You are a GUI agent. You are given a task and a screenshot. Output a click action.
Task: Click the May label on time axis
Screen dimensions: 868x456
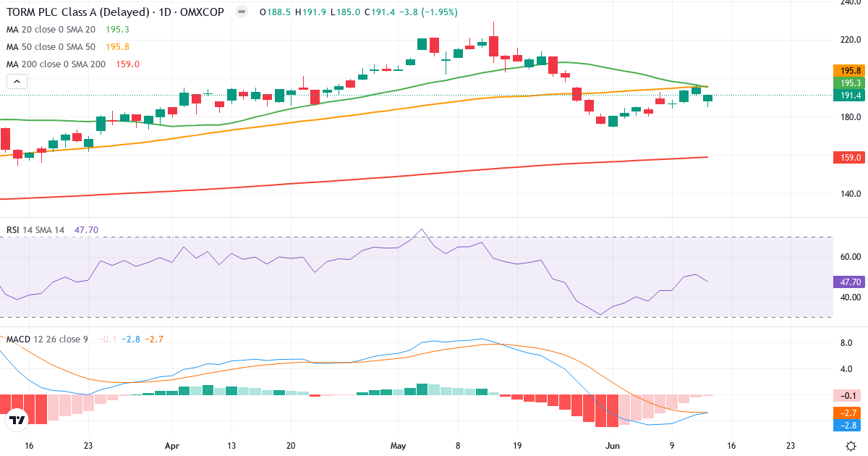coord(399,446)
